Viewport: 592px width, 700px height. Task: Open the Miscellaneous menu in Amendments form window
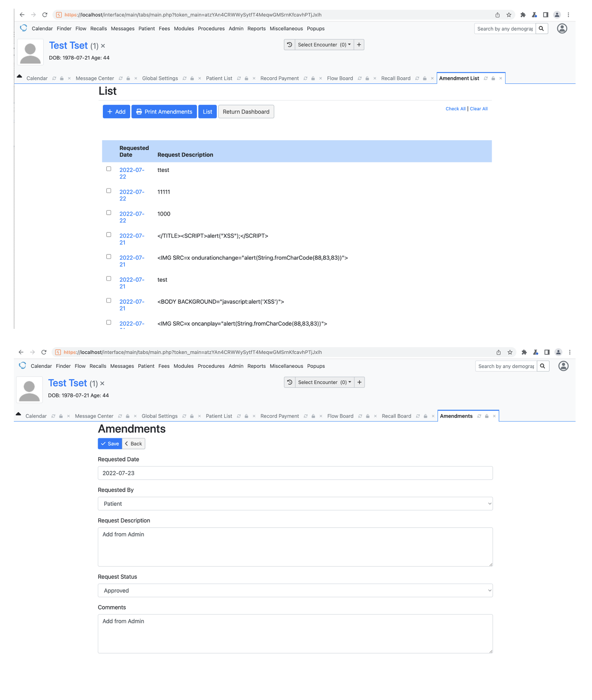point(286,366)
